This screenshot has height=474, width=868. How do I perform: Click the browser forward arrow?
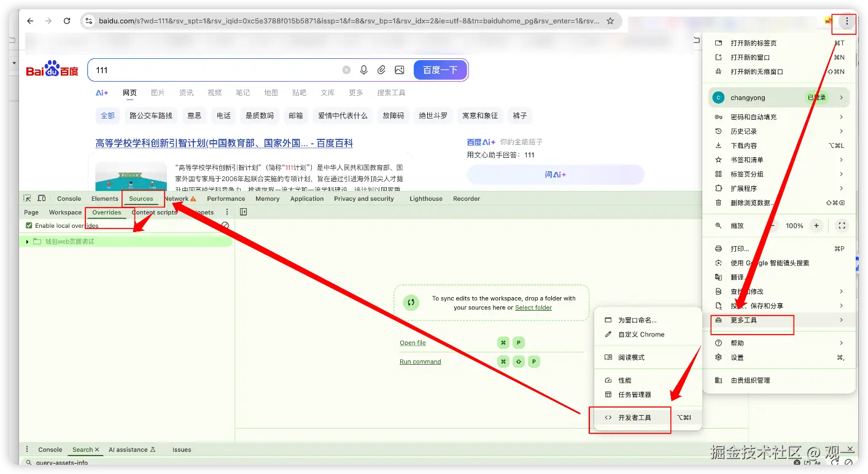[x=48, y=21]
